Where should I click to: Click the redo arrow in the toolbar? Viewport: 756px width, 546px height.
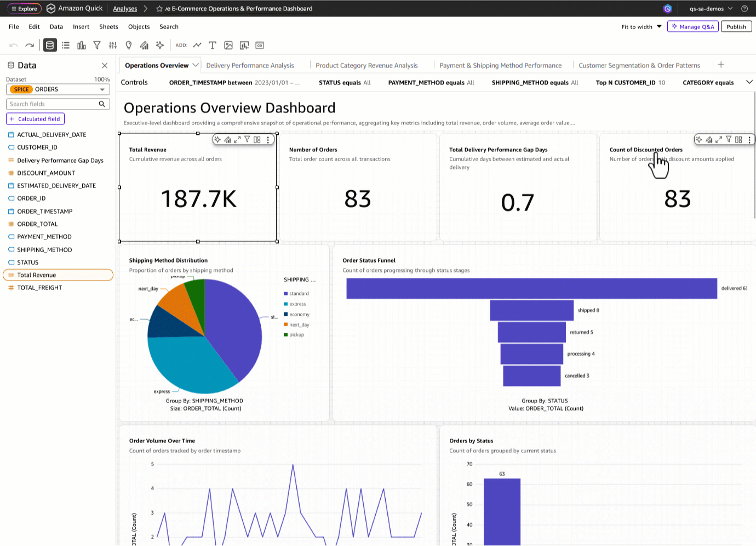(x=30, y=46)
